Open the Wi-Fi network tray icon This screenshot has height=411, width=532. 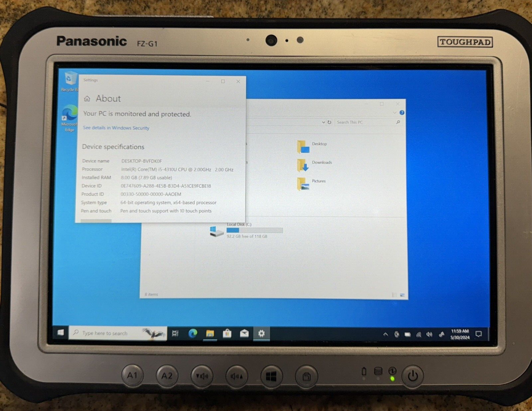coord(419,335)
